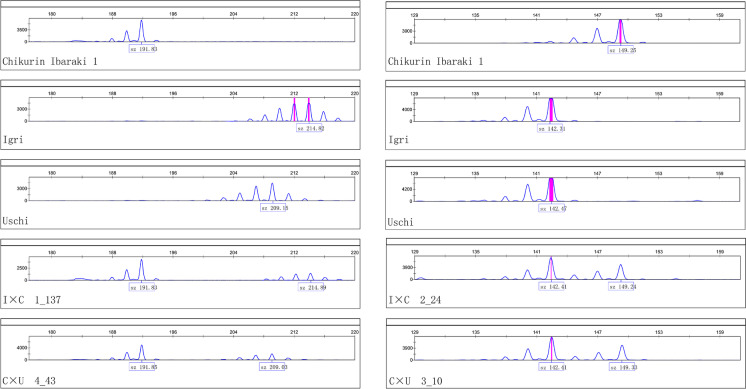Click the 'I×C 2_24' sample name
This screenshot has height=389, width=746.
point(415,300)
